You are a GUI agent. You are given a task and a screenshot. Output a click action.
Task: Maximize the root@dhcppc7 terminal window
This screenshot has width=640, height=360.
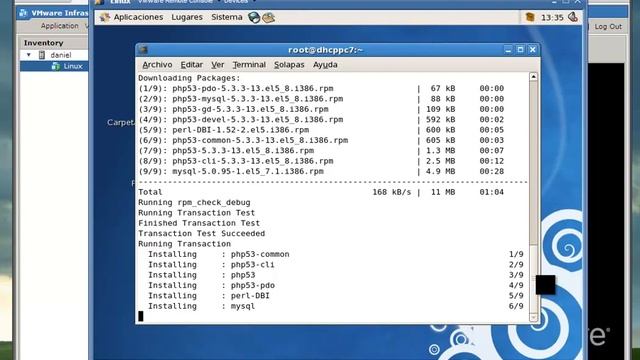pos(520,50)
